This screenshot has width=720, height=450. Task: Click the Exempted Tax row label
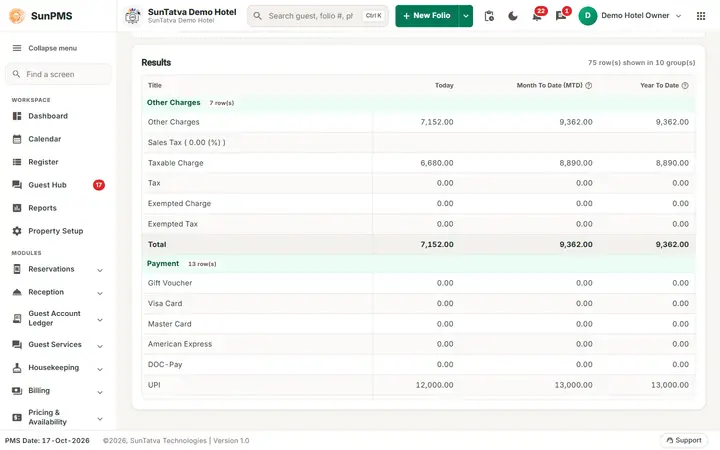coord(173,224)
